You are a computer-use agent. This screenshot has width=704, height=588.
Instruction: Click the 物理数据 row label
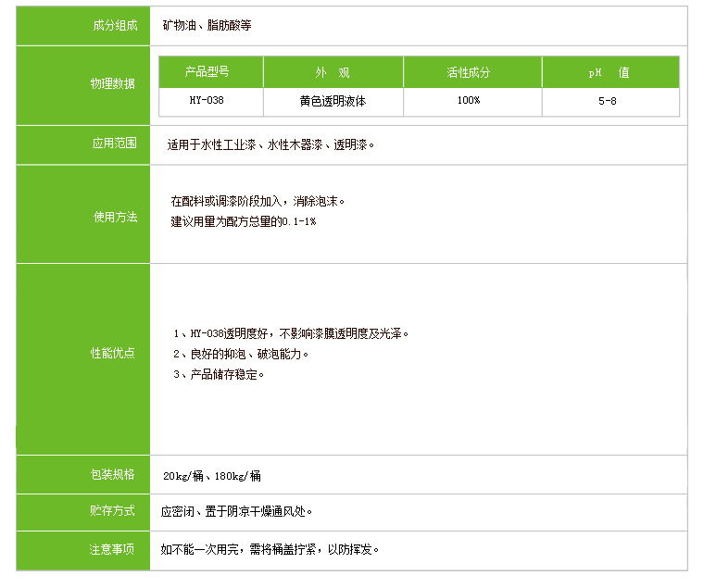pos(112,83)
